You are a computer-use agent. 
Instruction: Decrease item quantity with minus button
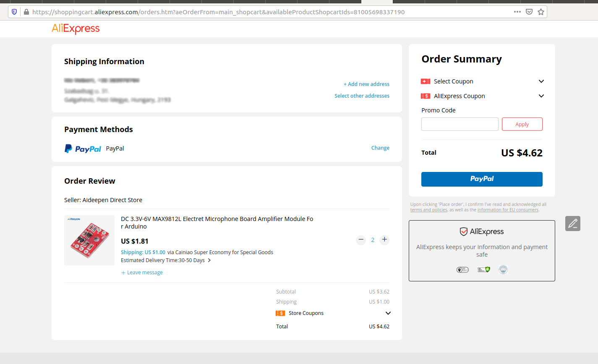(x=361, y=240)
